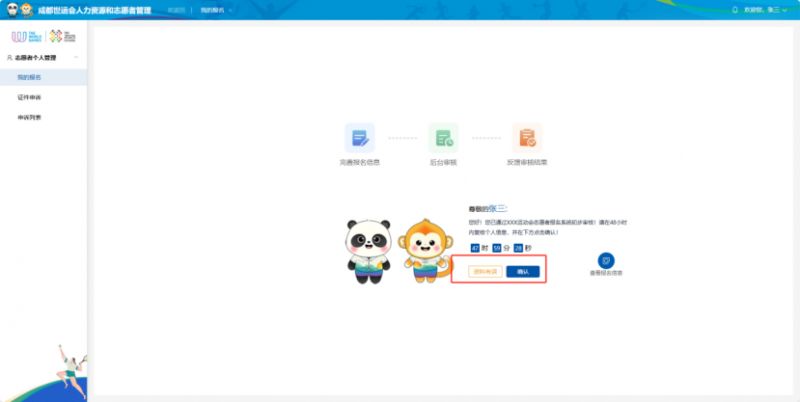800x402 pixels.
Task: Click the faded first item in top navigation
Action: pos(176,10)
